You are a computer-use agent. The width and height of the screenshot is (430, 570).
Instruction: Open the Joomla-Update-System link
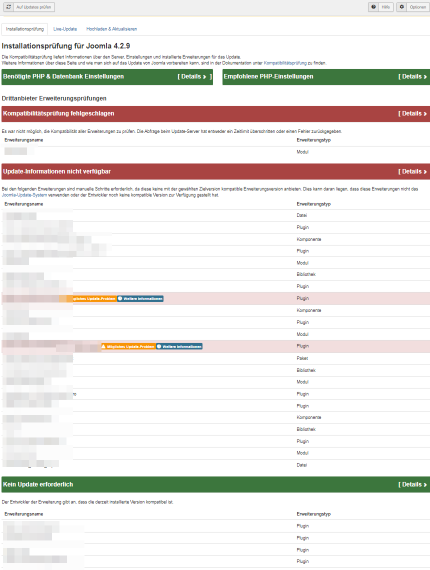pyautogui.click(x=24, y=195)
